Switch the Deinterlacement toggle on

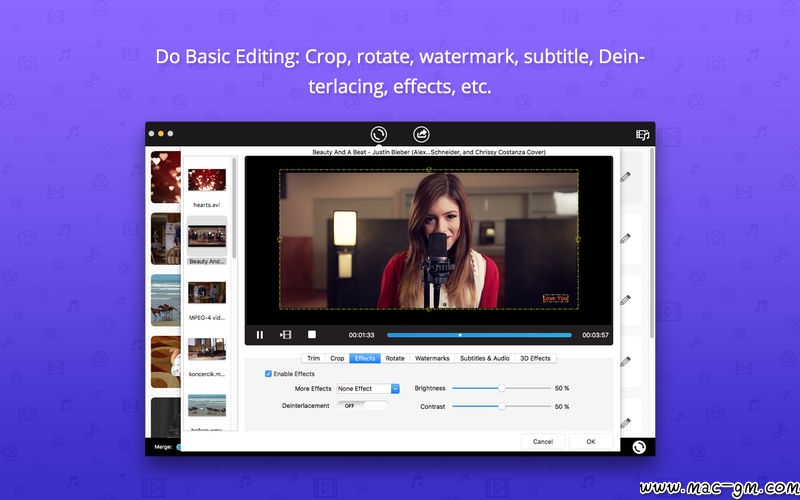click(362, 406)
